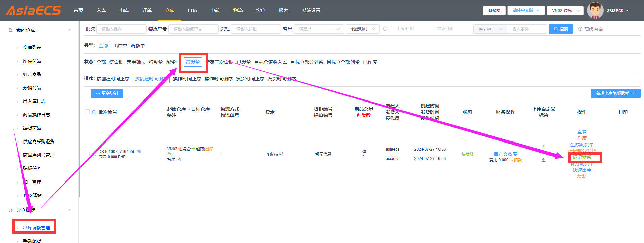Open the FBA top menu

(193, 11)
